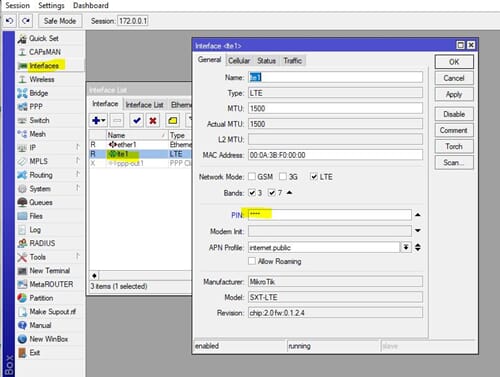Image resolution: width=500 pixels, height=377 pixels.
Task: Click the Scan... button
Action: [454, 163]
